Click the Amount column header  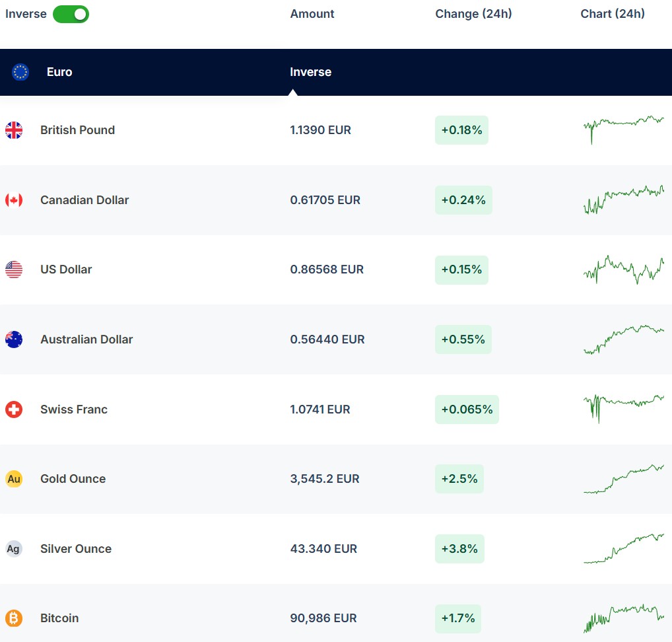312,14
